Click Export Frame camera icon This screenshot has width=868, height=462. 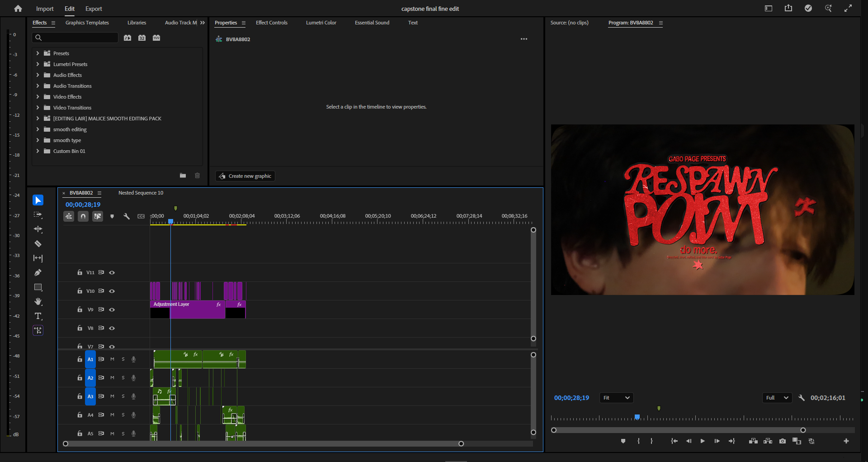(783, 441)
